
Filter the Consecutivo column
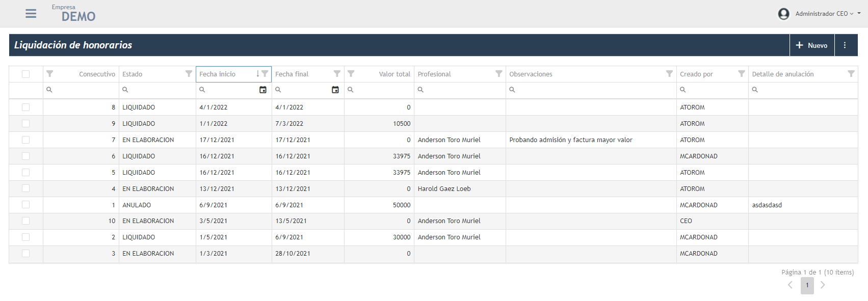pyautogui.click(x=49, y=74)
